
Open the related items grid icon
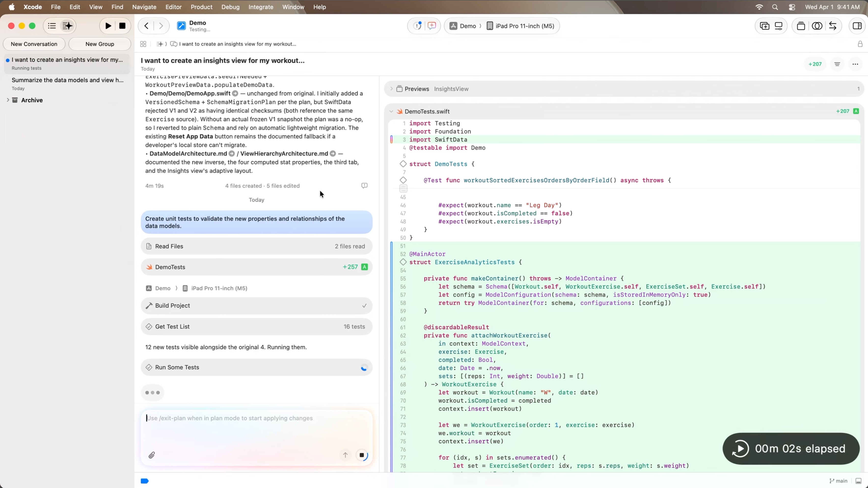pos(143,44)
